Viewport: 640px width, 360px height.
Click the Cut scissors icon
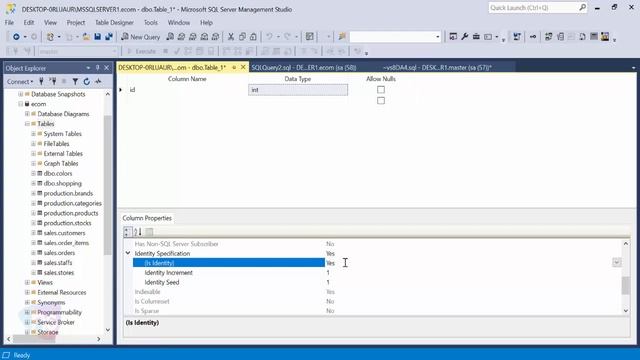click(231, 37)
